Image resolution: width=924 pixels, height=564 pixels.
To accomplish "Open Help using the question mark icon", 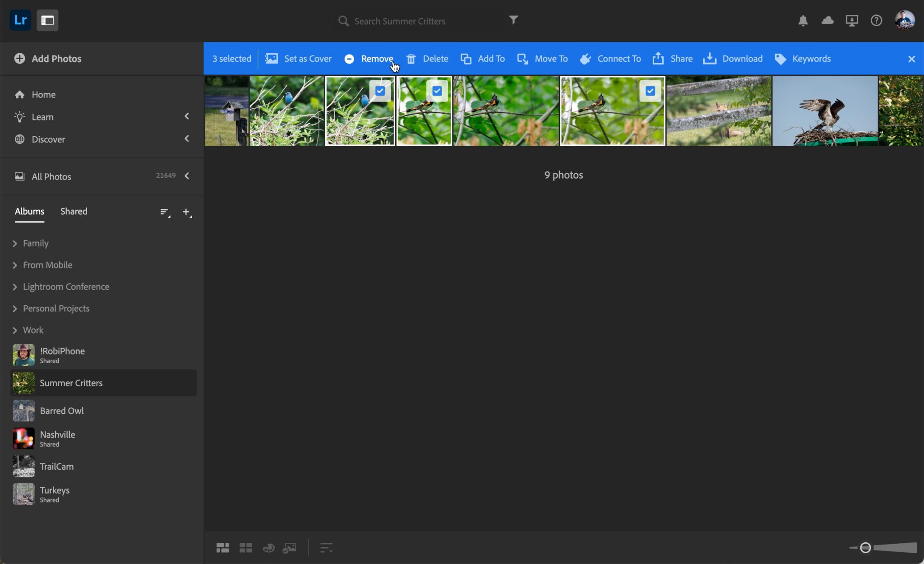I will pyautogui.click(x=876, y=20).
